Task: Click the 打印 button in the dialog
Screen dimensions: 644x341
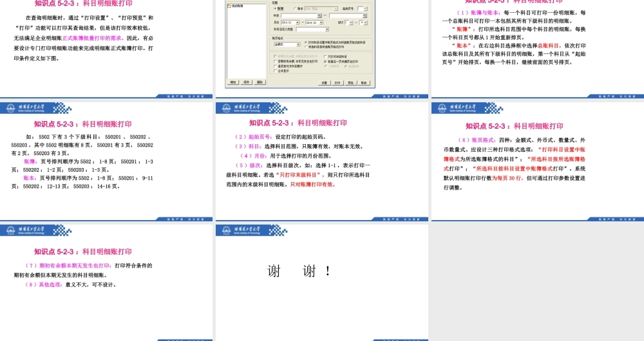Action: coord(337,83)
